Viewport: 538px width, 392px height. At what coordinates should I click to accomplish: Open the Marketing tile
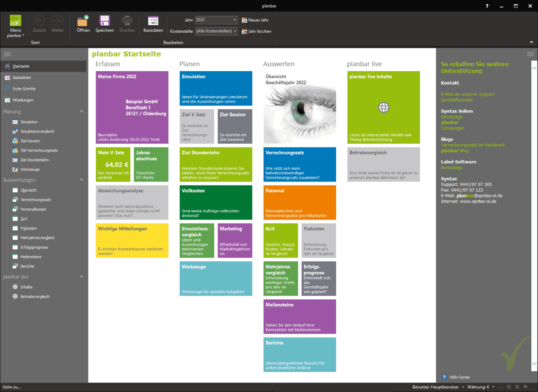pyautogui.click(x=235, y=241)
